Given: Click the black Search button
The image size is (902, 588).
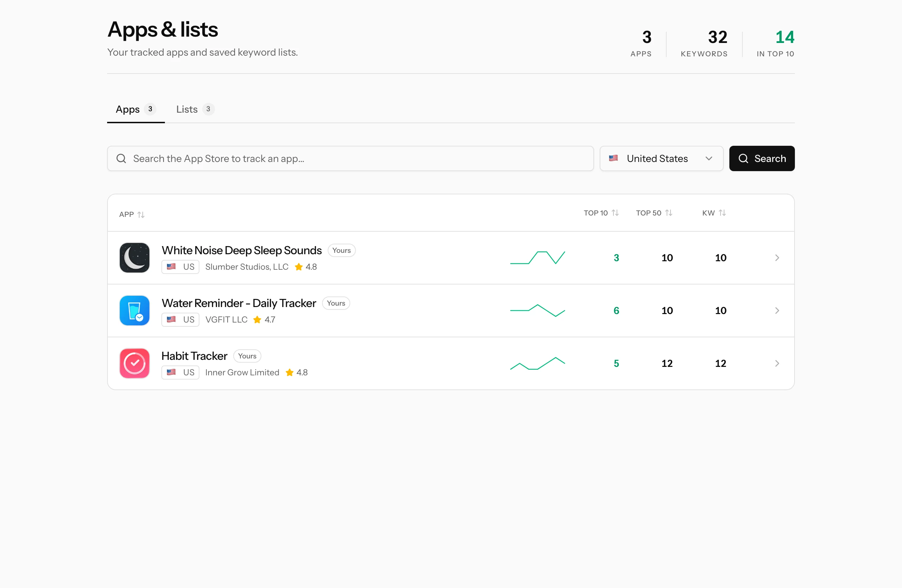Looking at the screenshot, I should 762,158.
